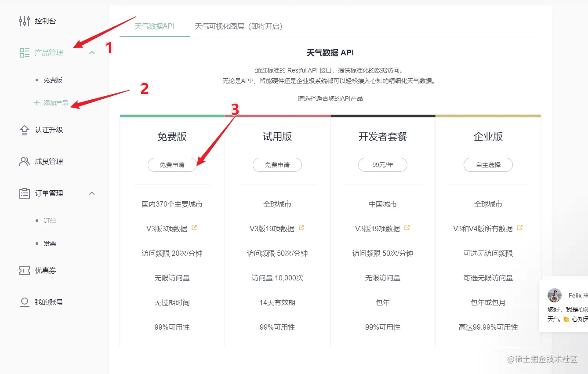Viewport: 588px width, 374px height.
Task: Click 可选无访问频限 text
Action: click(488, 253)
